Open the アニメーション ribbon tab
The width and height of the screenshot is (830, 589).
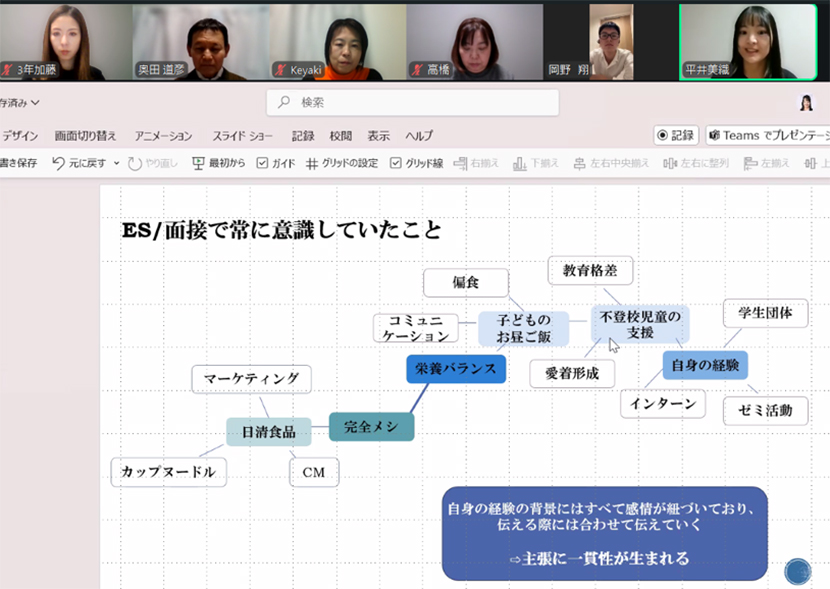pyautogui.click(x=163, y=136)
